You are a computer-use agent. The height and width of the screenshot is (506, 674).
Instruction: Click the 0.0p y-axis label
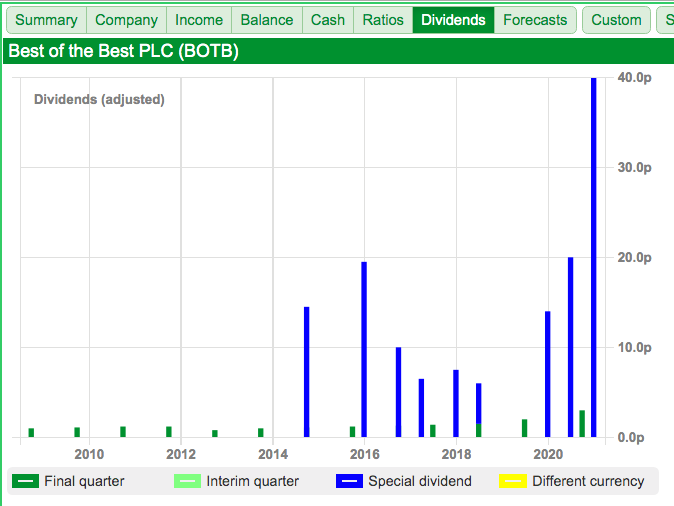(631, 438)
